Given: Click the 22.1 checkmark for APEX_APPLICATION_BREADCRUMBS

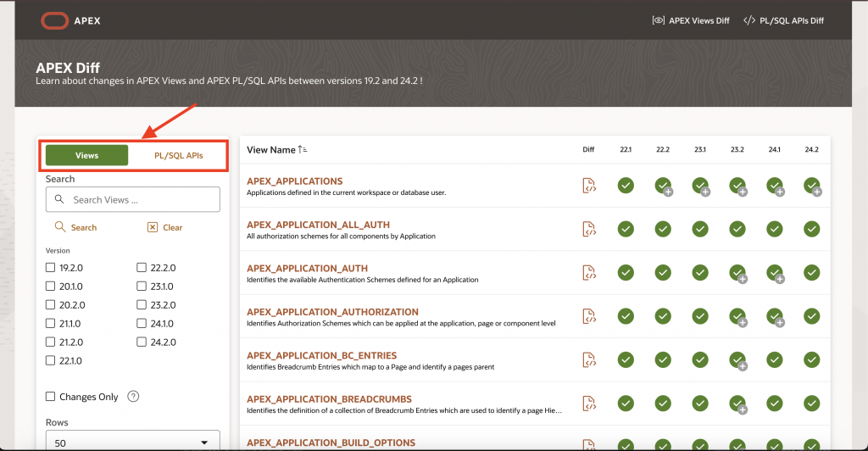Looking at the screenshot, I should coord(626,404).
